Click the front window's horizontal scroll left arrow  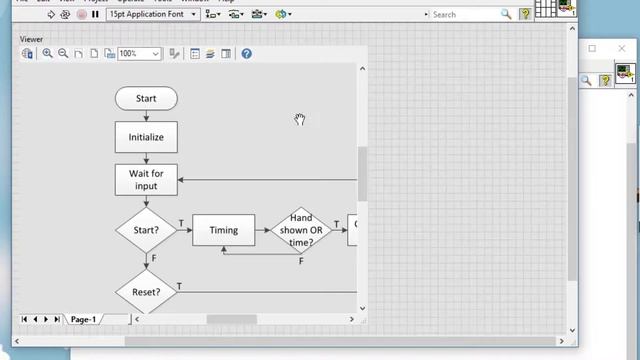pyautogui.click(x=17, y=341)
